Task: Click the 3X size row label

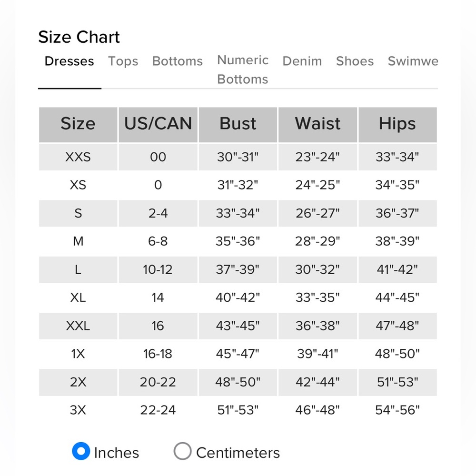Action: click(78, 410)
